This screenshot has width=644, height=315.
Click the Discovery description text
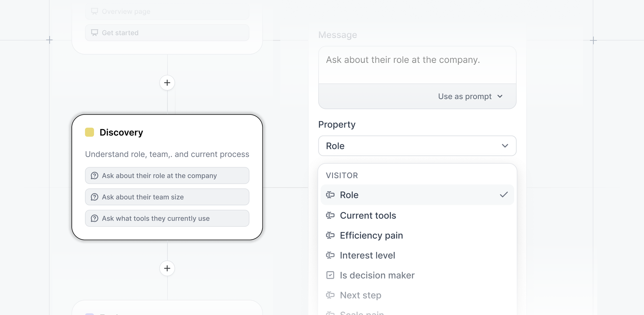[x=167, y=154]
